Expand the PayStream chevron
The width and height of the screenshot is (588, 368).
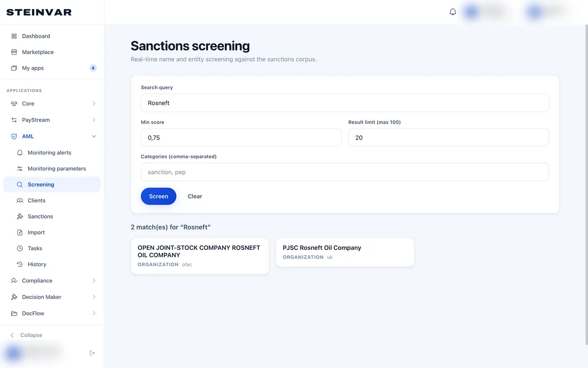click(x=94, y=120)
